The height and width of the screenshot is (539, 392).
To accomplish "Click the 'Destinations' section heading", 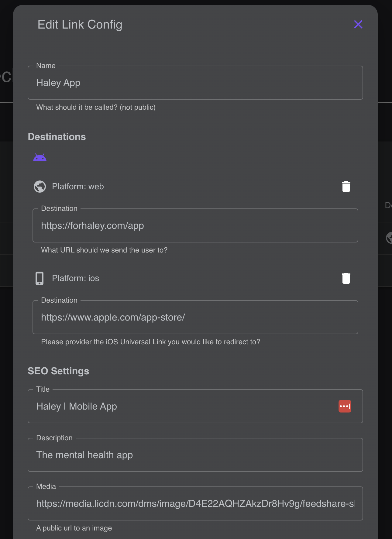I will tap(57, 137).
